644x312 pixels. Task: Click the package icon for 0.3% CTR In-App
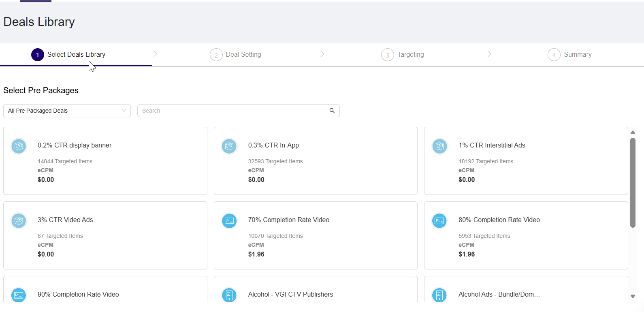tap(229, 146)
